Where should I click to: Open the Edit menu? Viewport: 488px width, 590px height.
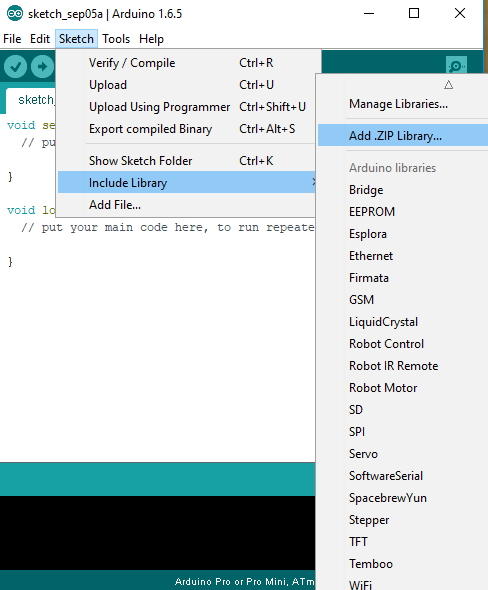40,39
